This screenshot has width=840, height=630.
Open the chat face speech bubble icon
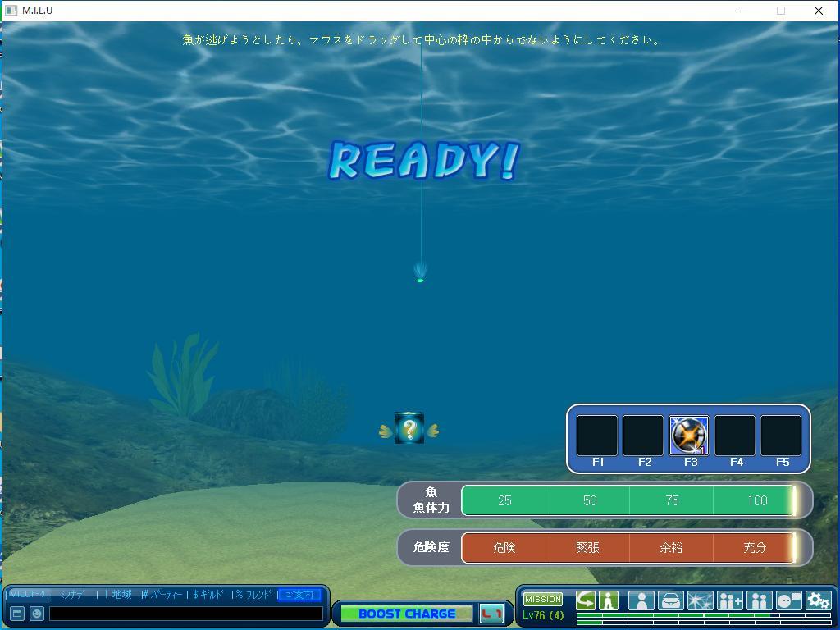click(788, 600)
